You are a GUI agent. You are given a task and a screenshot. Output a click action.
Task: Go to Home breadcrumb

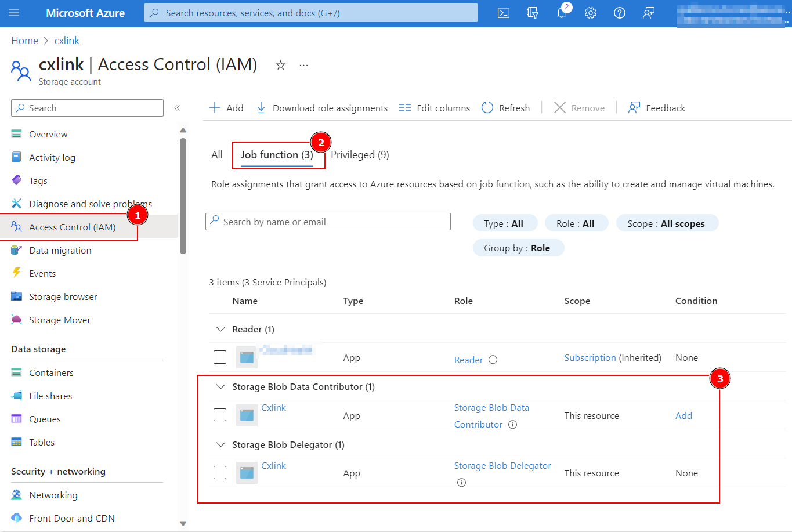(25, 41)
